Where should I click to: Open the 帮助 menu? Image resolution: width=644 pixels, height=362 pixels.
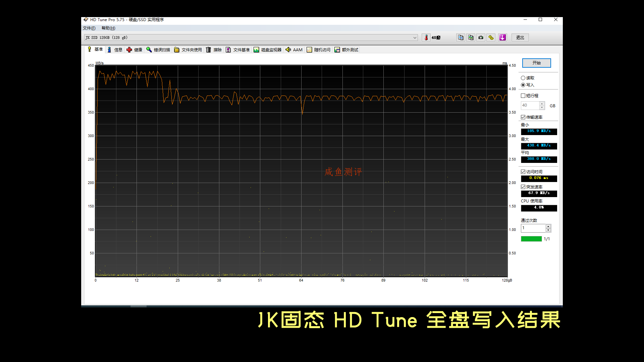108,28
